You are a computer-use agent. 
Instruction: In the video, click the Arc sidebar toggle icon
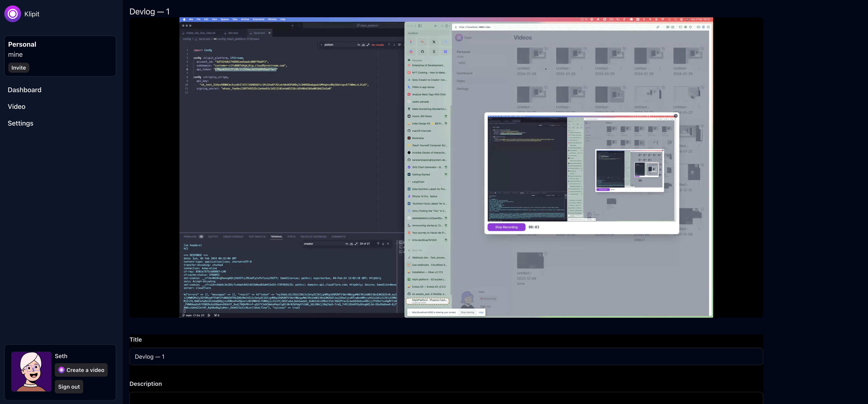point(420,26)
